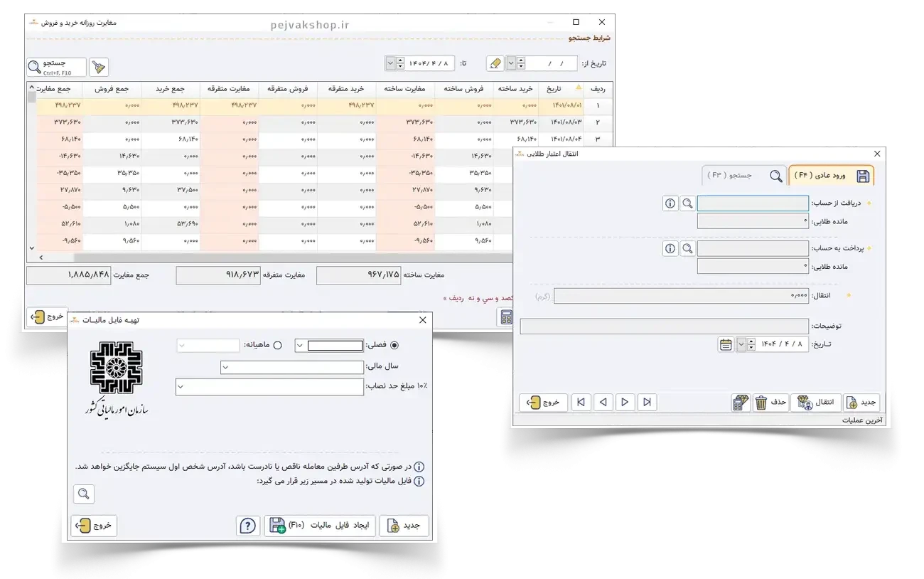The height and width of the screenshot is (579, 924).
Task: Switch to the 'جستجو (F3)' tab
Action: (743, 175)
